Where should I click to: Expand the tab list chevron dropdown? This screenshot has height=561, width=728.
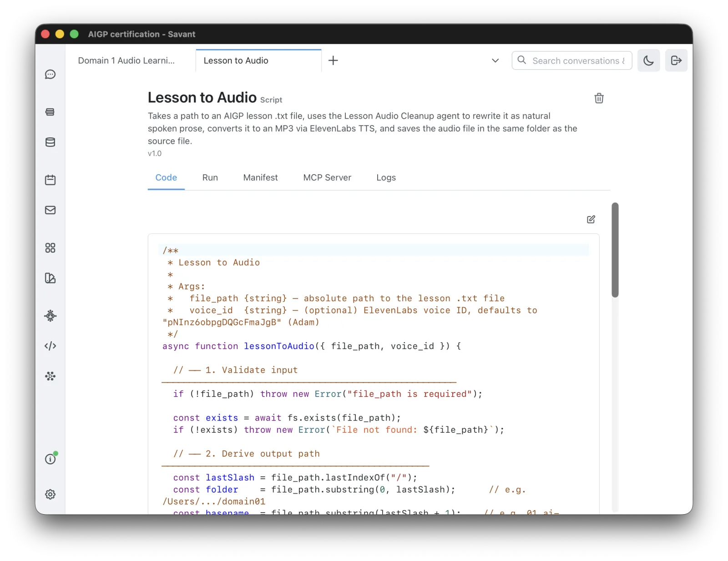[495, 61]
